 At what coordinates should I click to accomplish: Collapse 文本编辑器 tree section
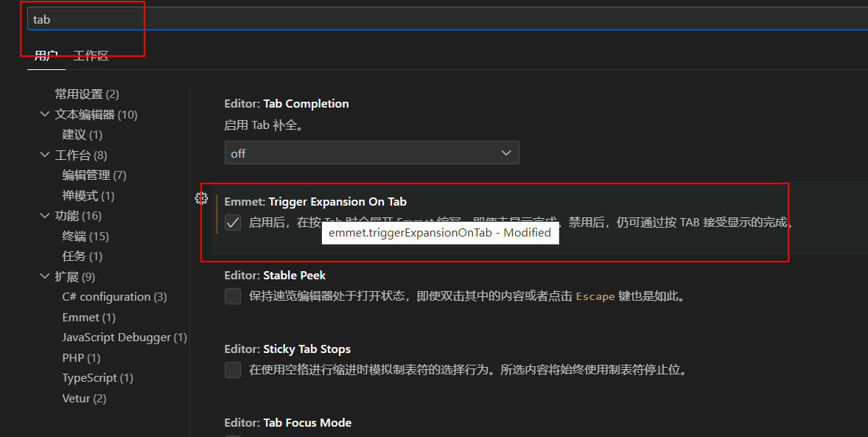(x=45, y=114)
